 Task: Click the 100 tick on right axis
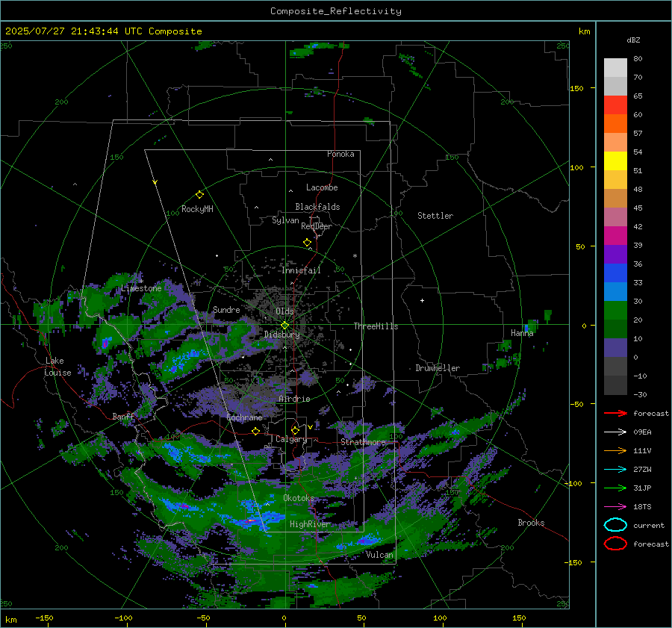point(576,167)
